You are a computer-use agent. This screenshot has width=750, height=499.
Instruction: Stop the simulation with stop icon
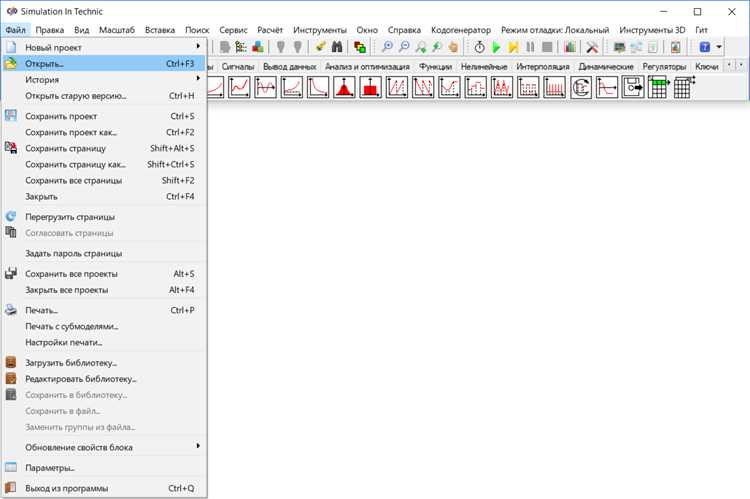click(547, 47)
